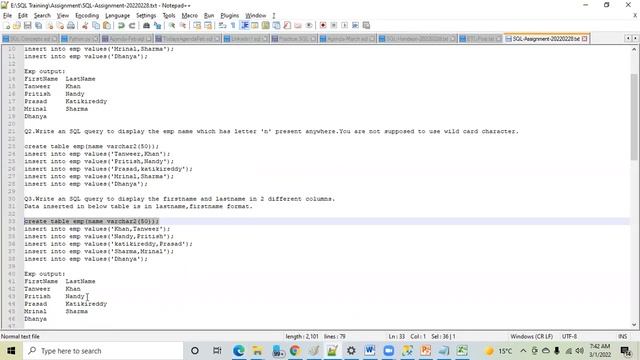Click the Save All toolbar icon
This screenshot has height=360, width=640.
(38, 26)
